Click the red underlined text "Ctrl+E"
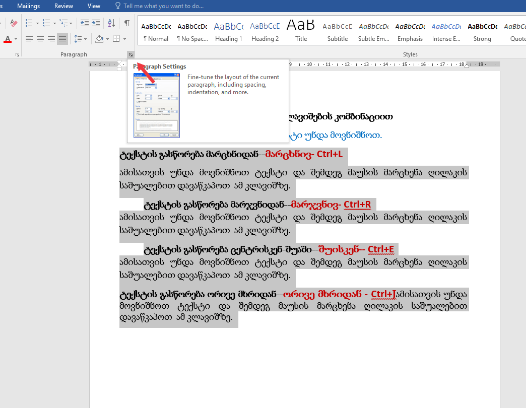 tap(381, 249)
